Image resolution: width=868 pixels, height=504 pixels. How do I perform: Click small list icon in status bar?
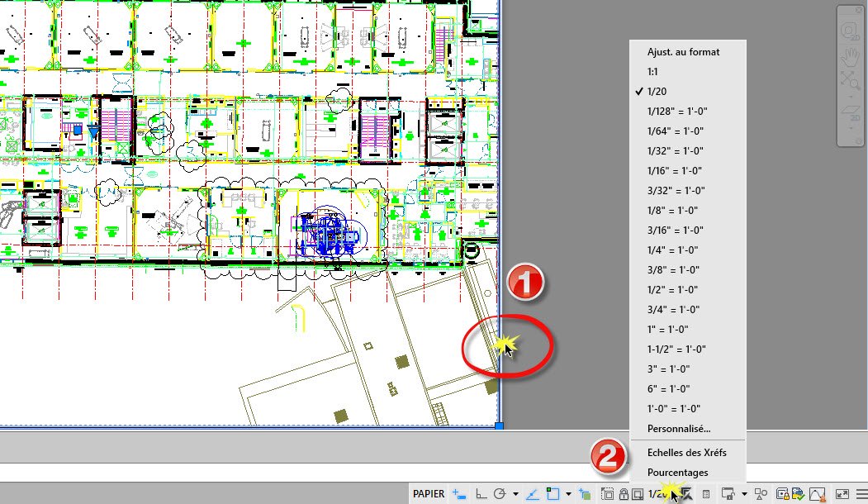(706, 494)
